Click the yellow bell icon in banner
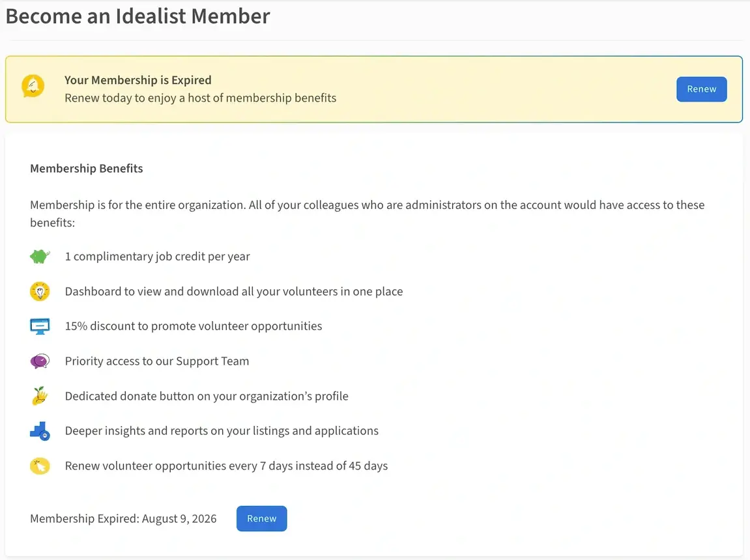Screen dimensions: 750x560 click(33, 86)
